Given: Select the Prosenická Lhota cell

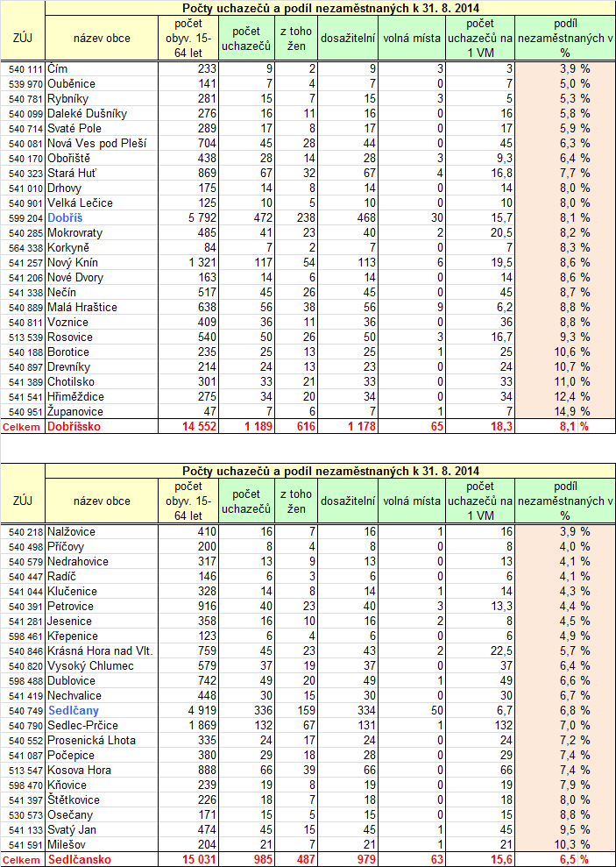Looking at the screenshot, I should click(x=102, y=741).
